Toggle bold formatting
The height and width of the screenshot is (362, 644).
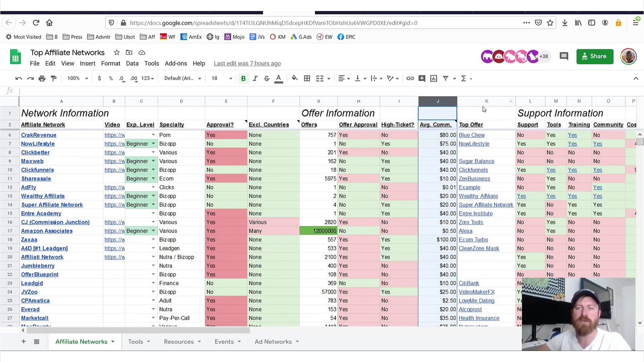coord(243,78)
